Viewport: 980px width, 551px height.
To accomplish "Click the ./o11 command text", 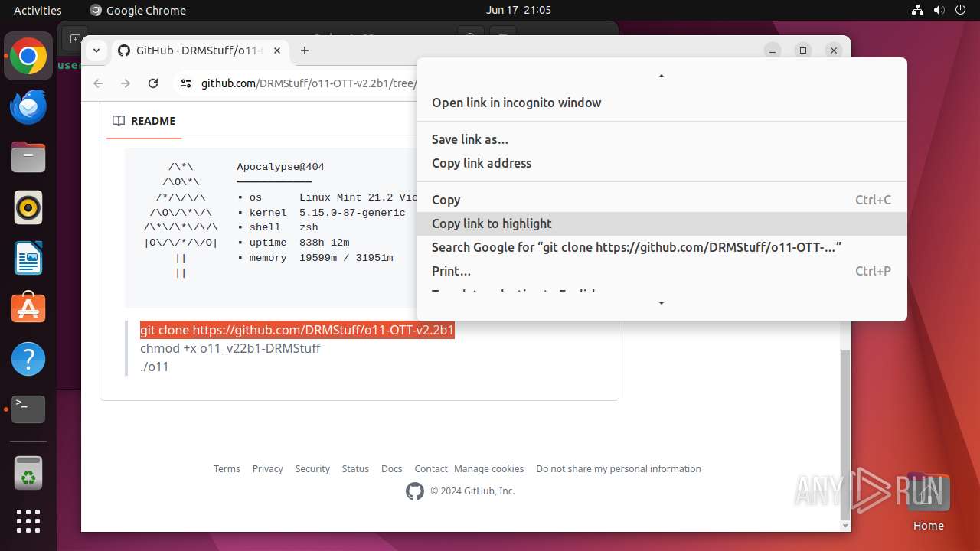I will 154,367.
